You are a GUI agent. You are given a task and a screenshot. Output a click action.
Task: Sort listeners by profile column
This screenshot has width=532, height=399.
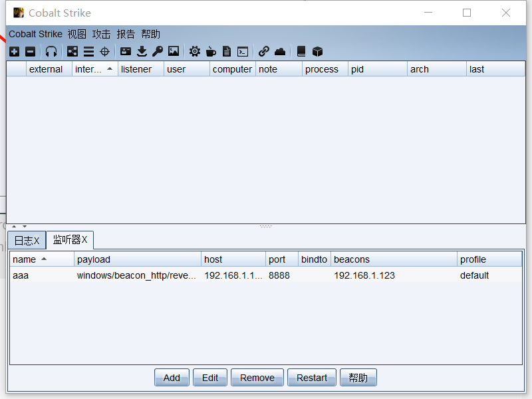(x=489, y=259)
